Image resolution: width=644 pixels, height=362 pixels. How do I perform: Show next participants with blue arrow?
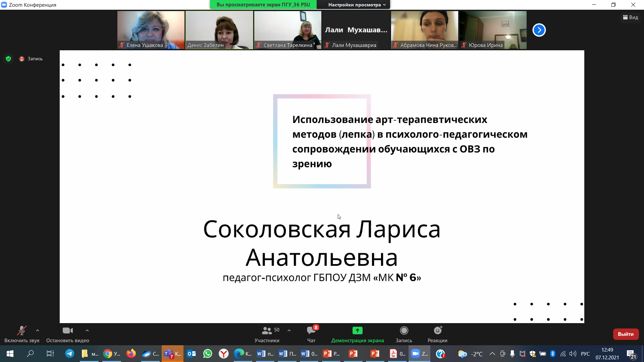click(x=539, y=30)
